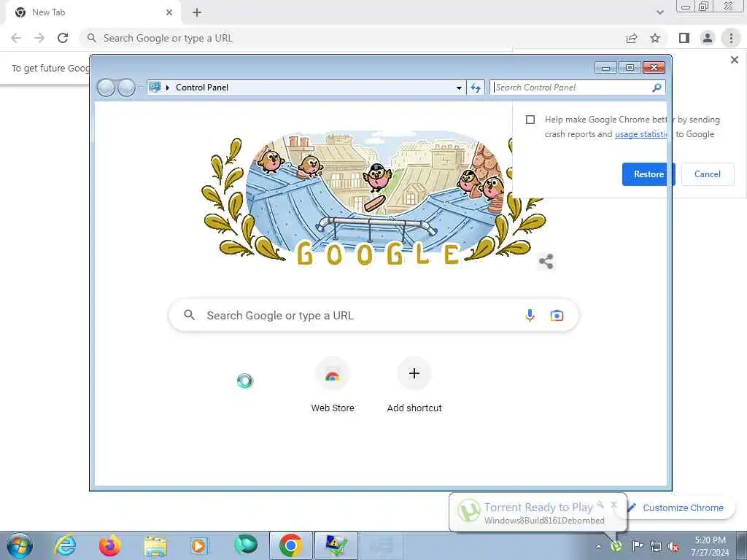Screen dimensions: 747x560
Task: Click the Cancel button
Action: tap(708, 174)
